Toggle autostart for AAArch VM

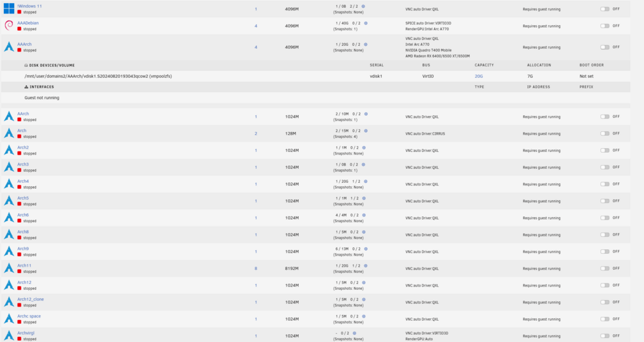[x=605, y=47]
